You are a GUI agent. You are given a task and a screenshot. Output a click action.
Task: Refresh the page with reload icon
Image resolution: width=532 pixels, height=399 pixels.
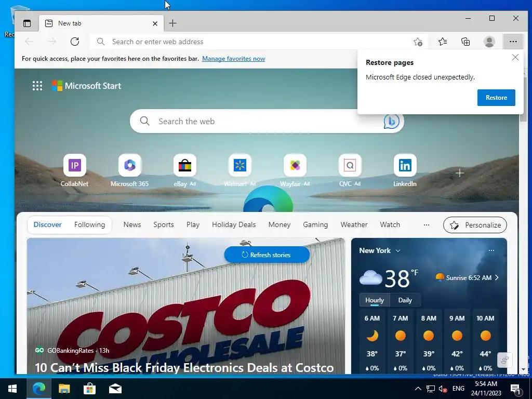[75, 42]
